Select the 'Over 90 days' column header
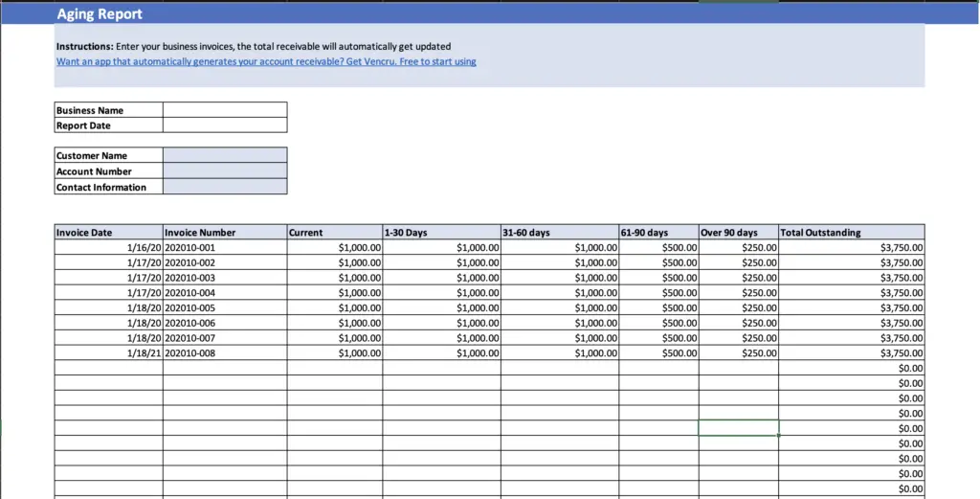Screen dimensions: 980x499 point(739,232)
